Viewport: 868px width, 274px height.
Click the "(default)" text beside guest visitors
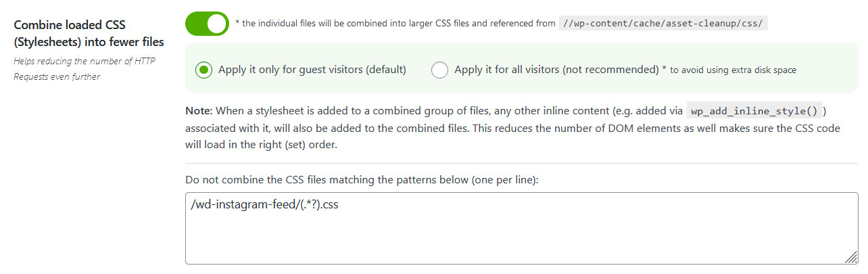(x=386, y=70)
